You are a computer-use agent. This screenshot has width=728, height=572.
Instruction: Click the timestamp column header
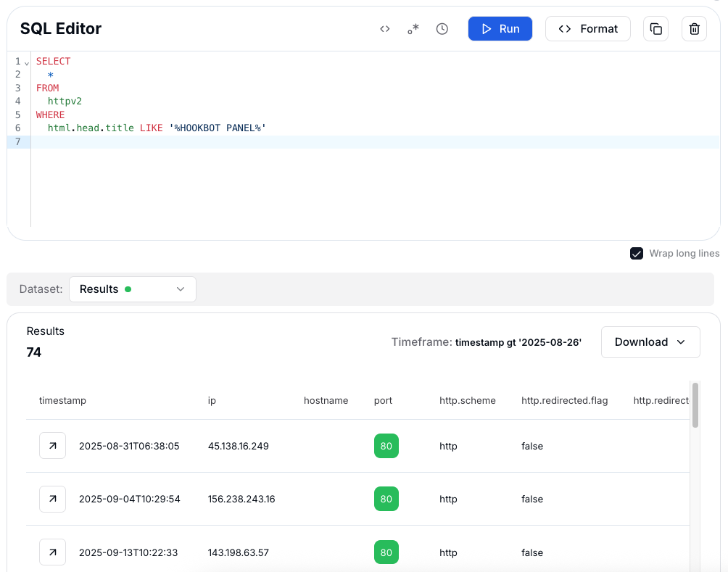click(62, 400)
